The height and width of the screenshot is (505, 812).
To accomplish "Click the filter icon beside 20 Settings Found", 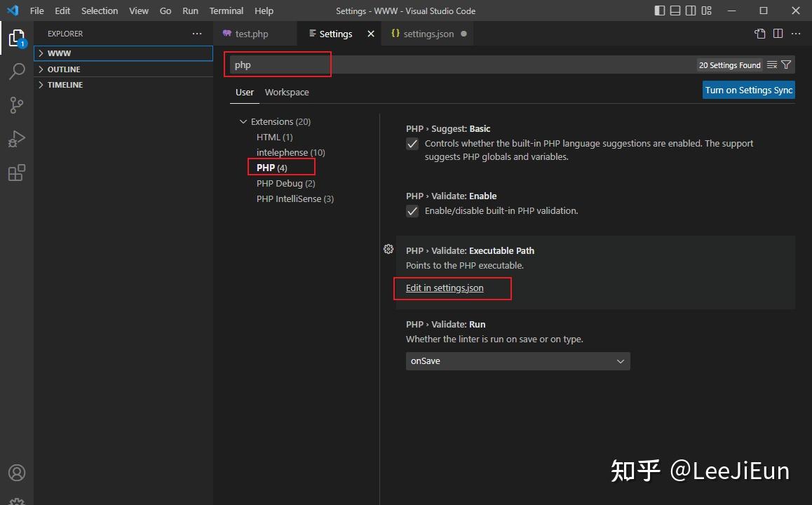I will (x=786, y=65).
